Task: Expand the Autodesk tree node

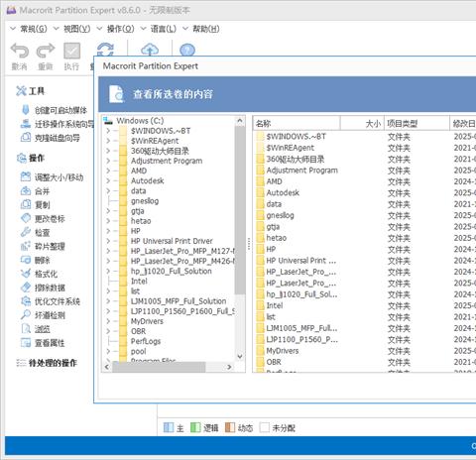Action: click(x=108, y=180)
